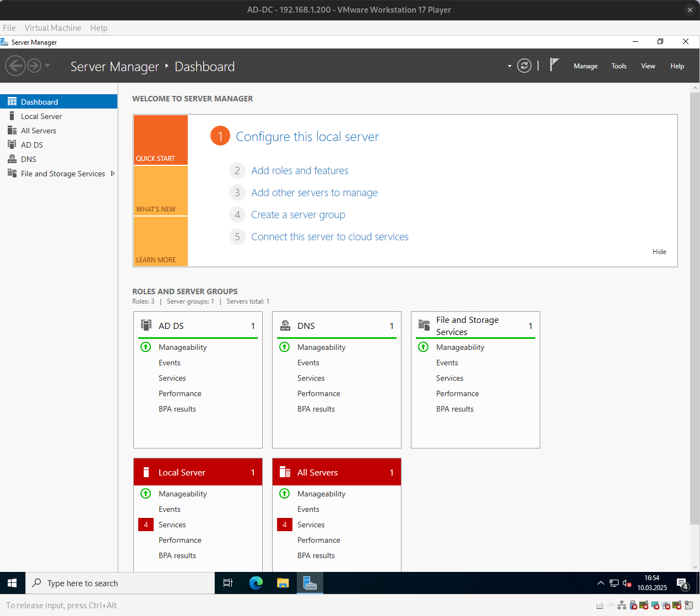Click the Add roles and features link
The width and height of the screenshot is (700, 616).
pyautogui.click(x=300, y=171)
